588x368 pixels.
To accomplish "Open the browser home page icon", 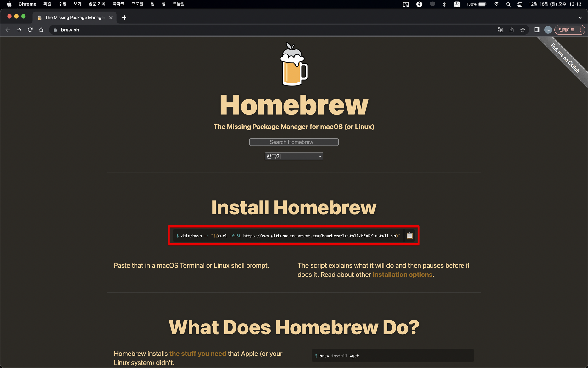I will point(41,30).
